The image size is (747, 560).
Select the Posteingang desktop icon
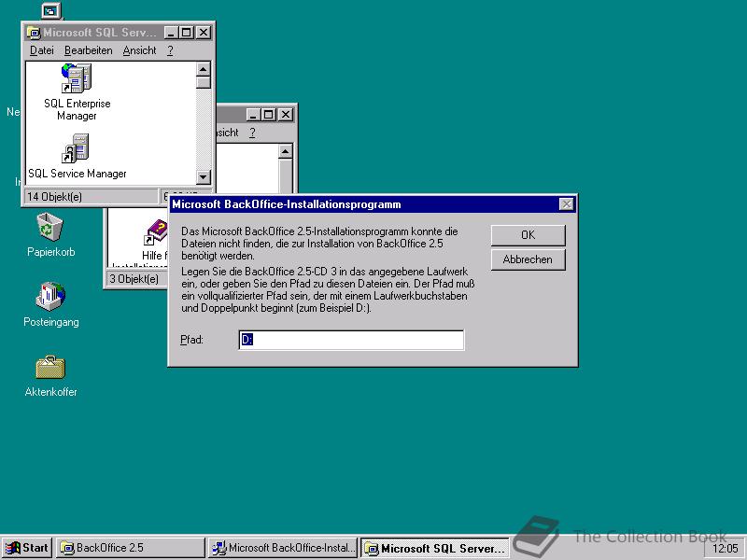click(50, 296)
